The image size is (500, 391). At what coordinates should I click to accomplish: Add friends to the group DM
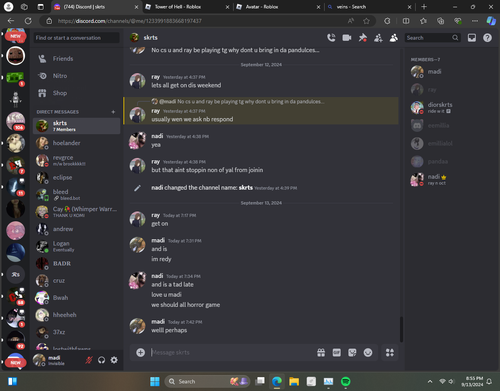click(x=378, y=38)
